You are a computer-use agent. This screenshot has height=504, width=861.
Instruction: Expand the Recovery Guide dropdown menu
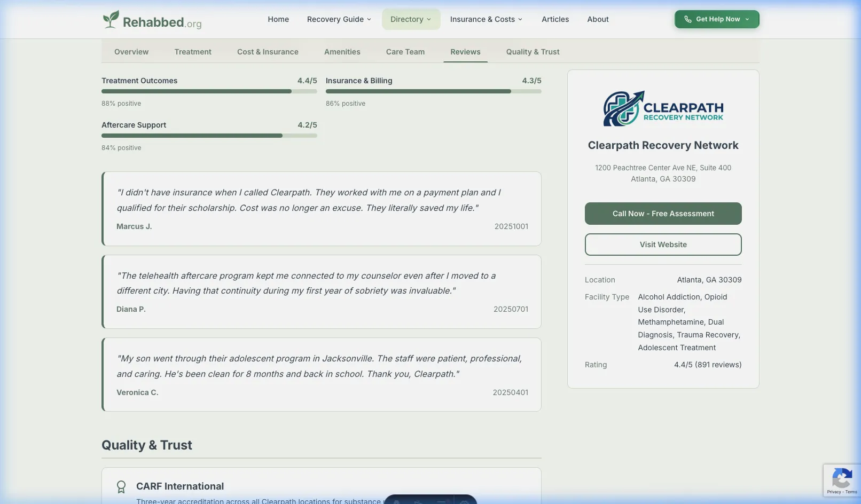tap(339, 19)
